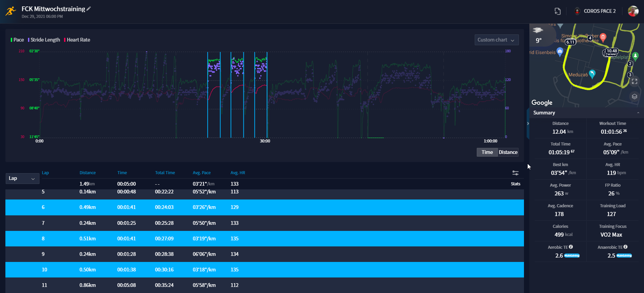The height and width of the screenshot is (293, 644).
Task: Click the orange running activity icon
Action: coord(11,11)
